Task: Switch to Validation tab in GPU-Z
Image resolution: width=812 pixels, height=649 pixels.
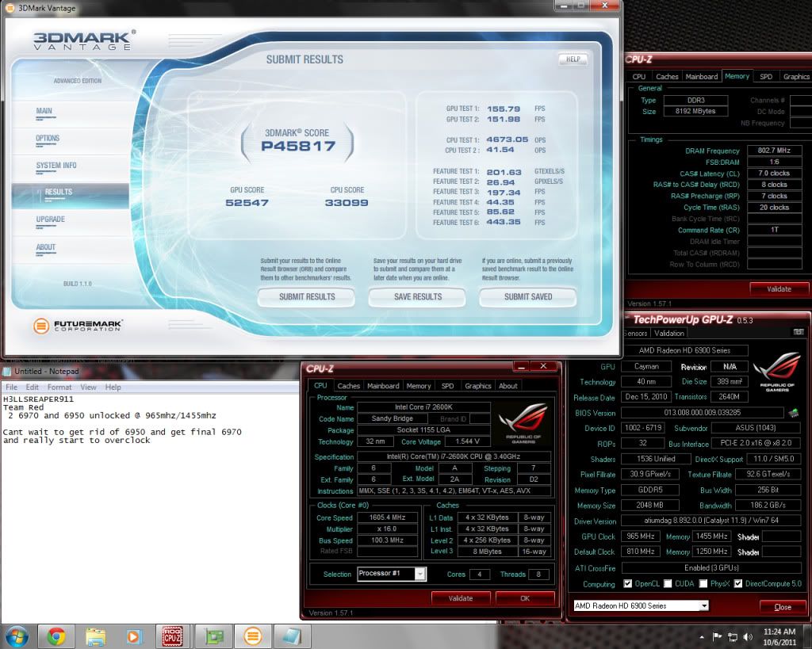Action: pyautogui.click(x=668, y=334)
